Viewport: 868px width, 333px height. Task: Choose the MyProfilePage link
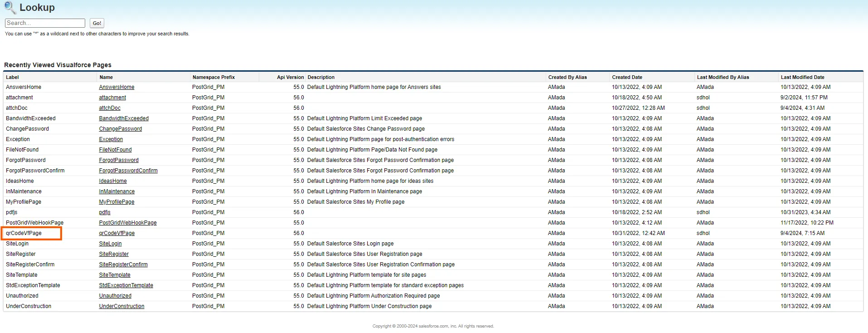click(x=116, y=202)
